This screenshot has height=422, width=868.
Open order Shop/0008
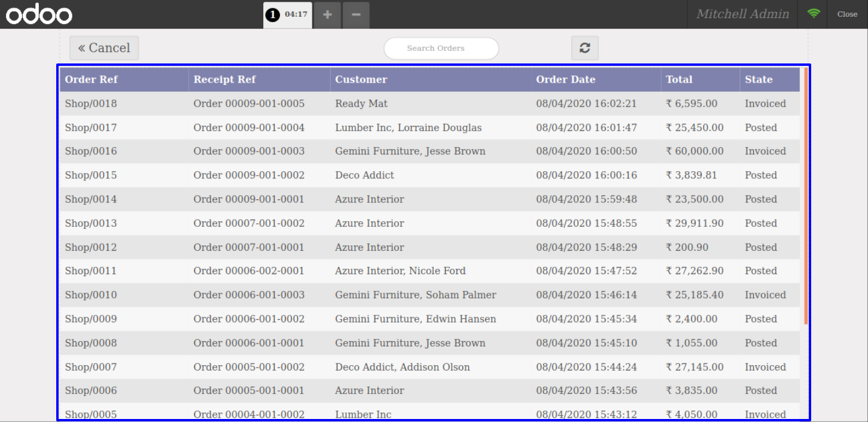point(430,343)
